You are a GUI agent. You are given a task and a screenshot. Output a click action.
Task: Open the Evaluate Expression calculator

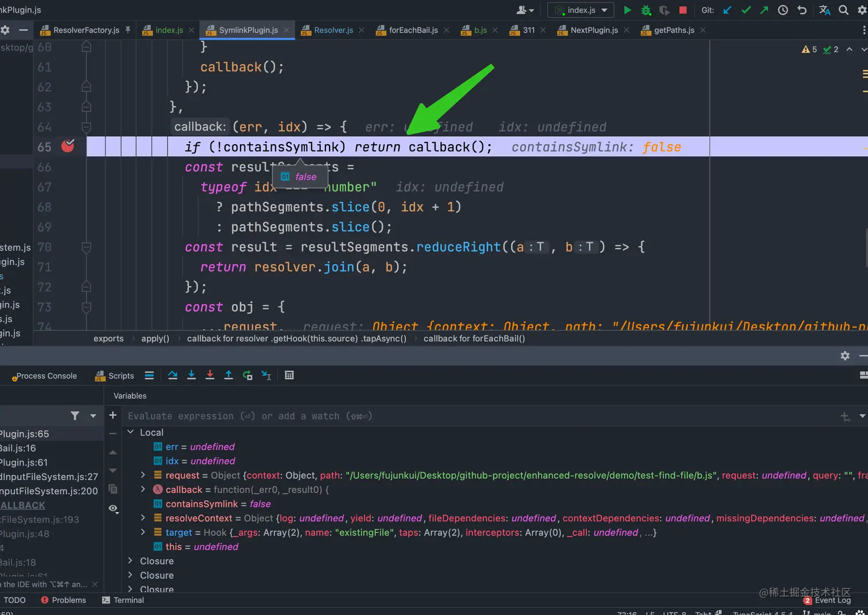point(289,375)
